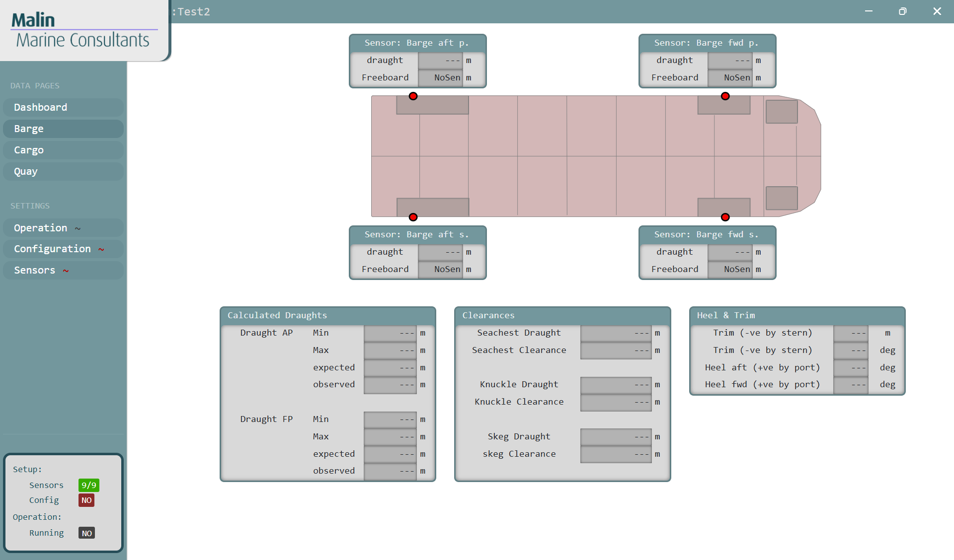The height and width of the screenshot is (560, 954).
Task: Expand the Configuration settings section
Action: (63, 249)
